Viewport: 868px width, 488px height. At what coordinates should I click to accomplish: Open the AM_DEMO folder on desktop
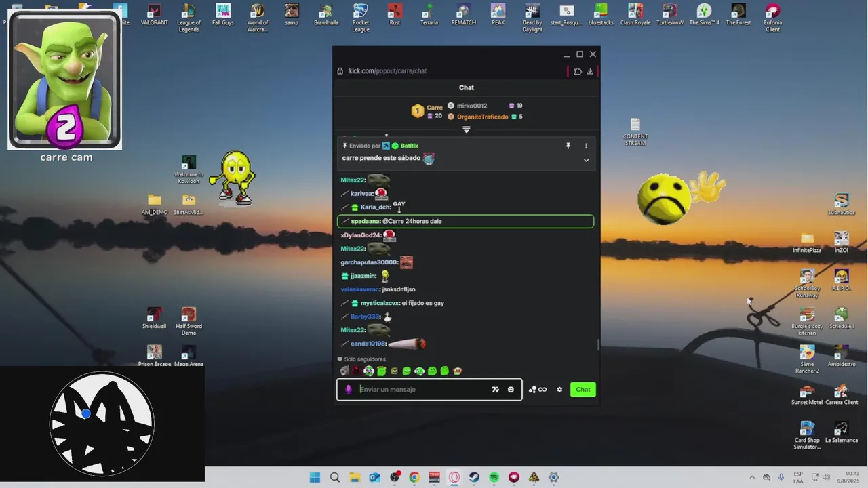[x=155, y=205]
